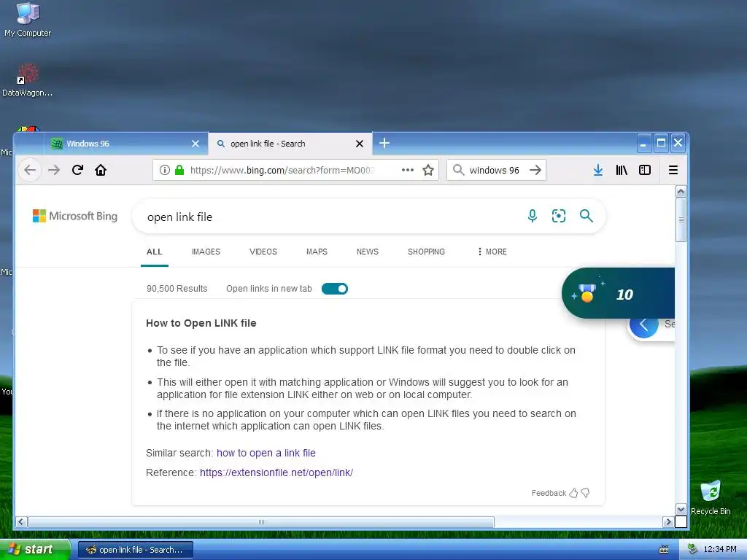Click the vertical scrollbar down arrow
This screenshot has width=747, height=560.
click(x=681, y=510)
